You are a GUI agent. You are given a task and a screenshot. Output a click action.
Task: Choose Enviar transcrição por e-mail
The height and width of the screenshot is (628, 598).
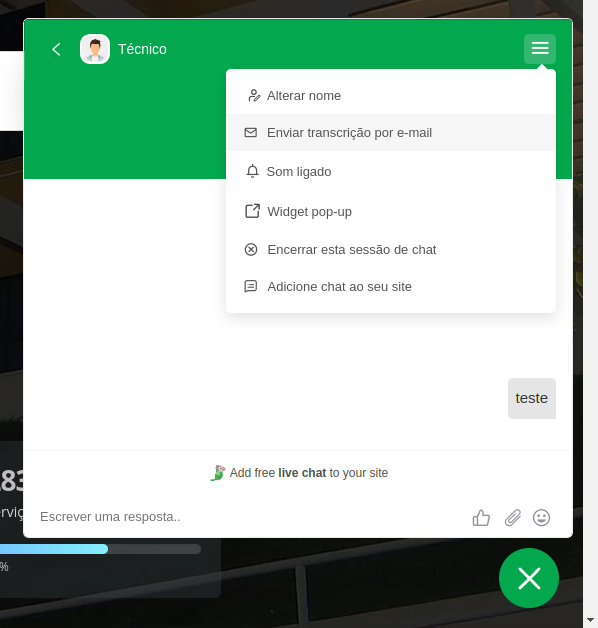pos(391,133)
